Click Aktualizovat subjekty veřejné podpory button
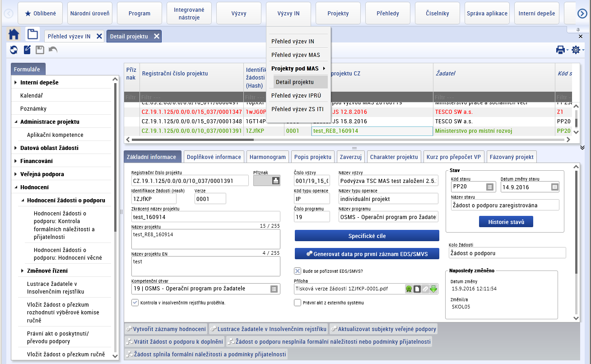The width and height of the screenshot is (591, 364). coord(383,329)
